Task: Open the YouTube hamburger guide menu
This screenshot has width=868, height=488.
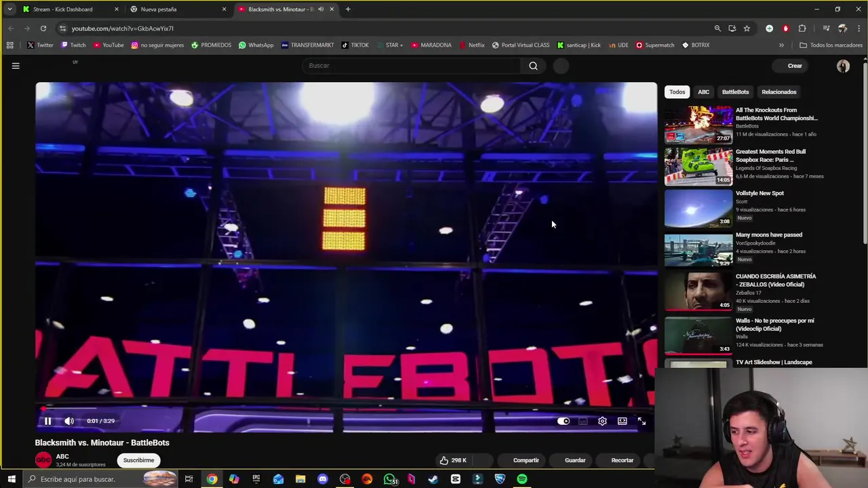Action: tap(16, 66)
